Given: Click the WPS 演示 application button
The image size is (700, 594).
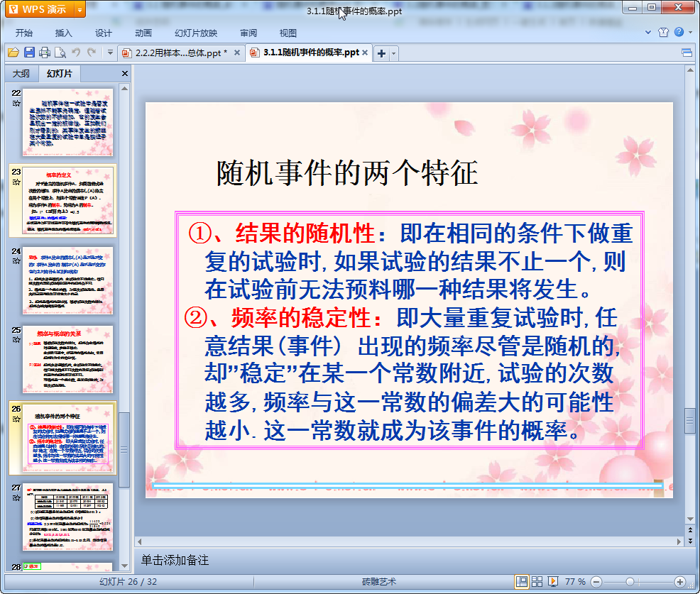Looking at the screenshot, I should [40, 9].
